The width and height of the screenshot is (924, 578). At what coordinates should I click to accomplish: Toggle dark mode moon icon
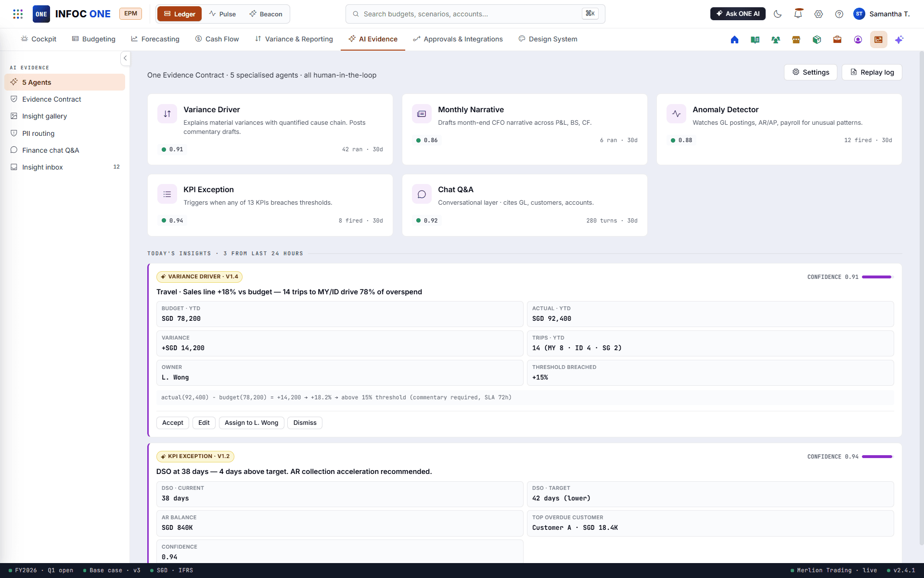pyautogui.click(x=778, y=14)
